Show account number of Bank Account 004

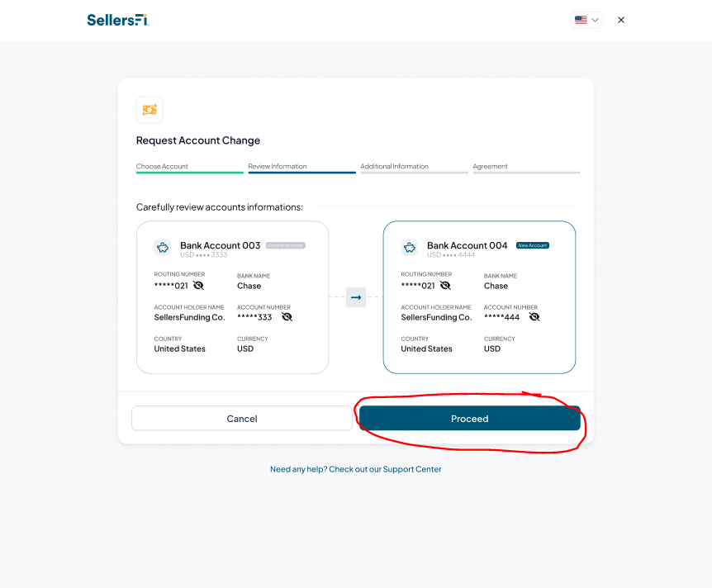tap(534, 317)
